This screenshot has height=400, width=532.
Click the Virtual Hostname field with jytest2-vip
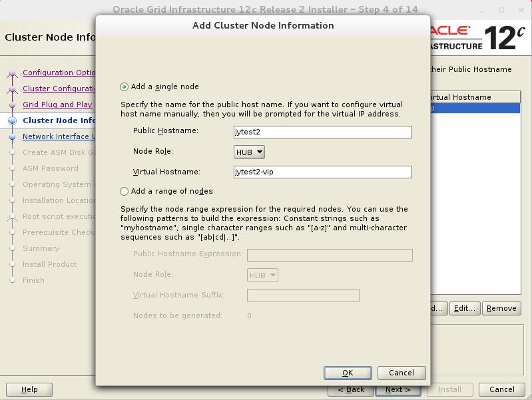pyautogui.click(x=323, y=172)
